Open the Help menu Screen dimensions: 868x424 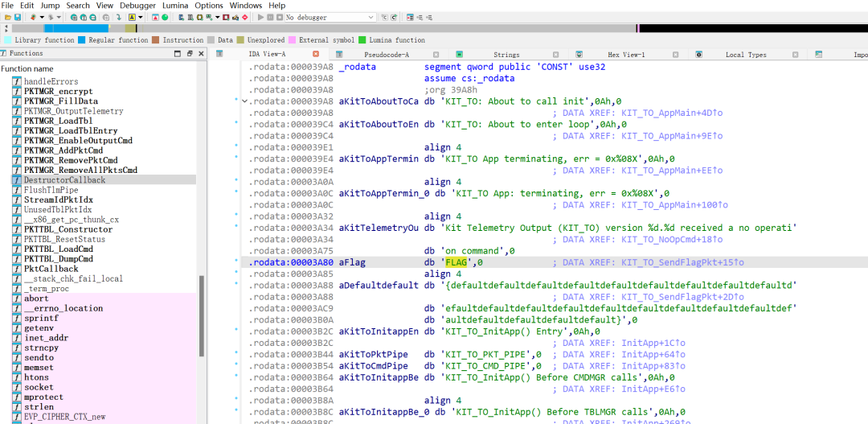[276, 5]
